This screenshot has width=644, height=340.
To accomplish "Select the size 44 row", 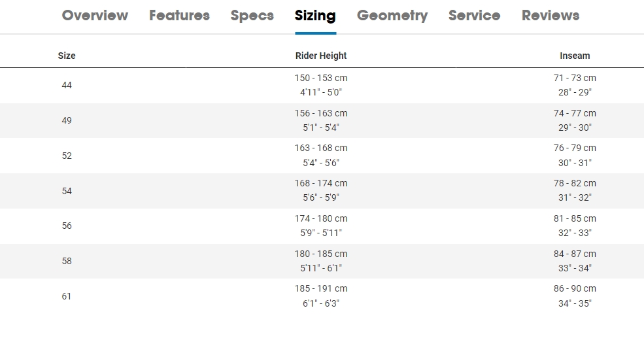I will point(67,85).
